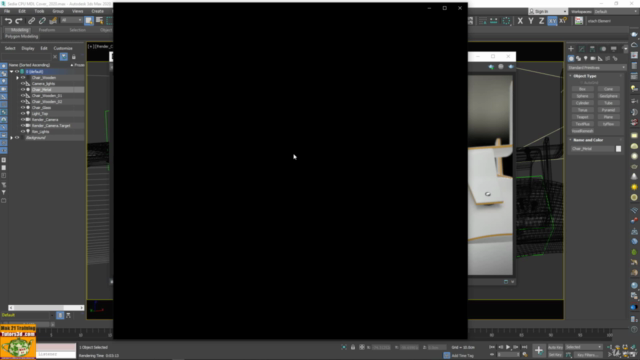The height and width of the screenshot is (360, 640).
Task: Open the Render Setup icon in toolbar
Action: coord(579,21)
